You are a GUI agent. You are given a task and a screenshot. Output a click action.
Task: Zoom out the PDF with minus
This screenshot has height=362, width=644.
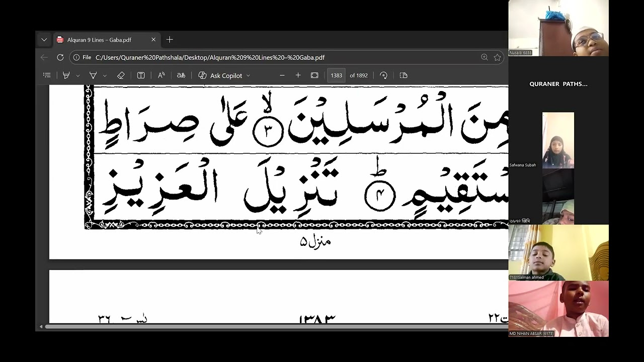pyautogui.click(x=282, y=75)
